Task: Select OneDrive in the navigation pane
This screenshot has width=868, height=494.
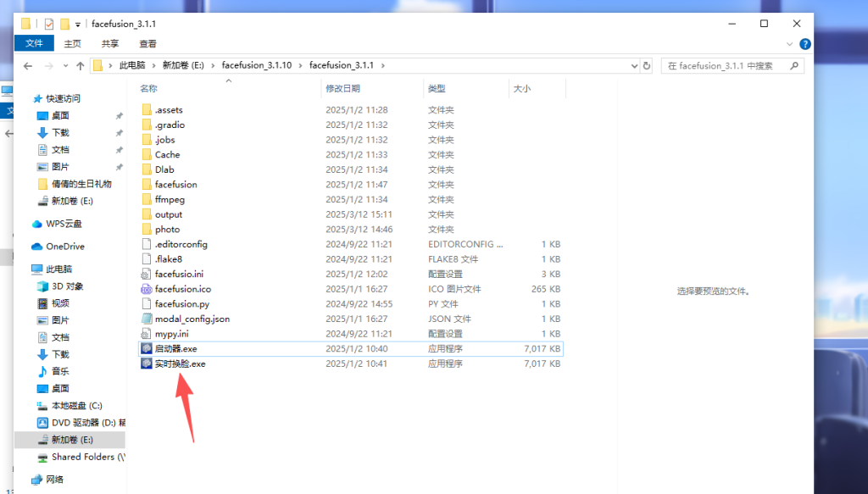Action: (64, 247)
